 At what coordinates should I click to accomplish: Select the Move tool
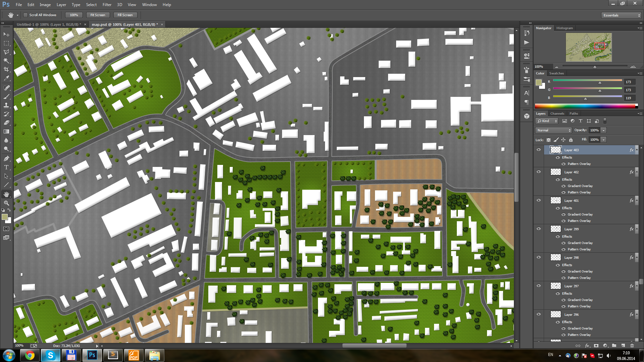pyautogui.click(x=6, y=34)
